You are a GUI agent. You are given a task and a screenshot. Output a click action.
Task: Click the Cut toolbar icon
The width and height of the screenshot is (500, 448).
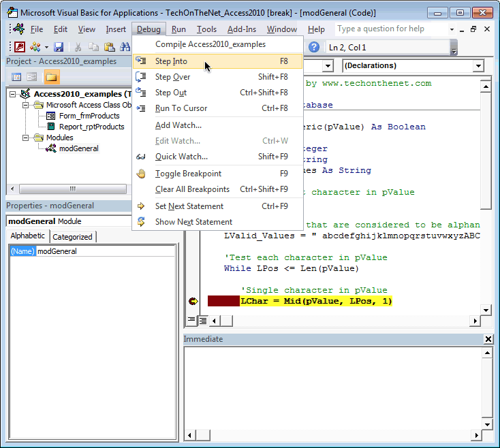tap(78, 47)
